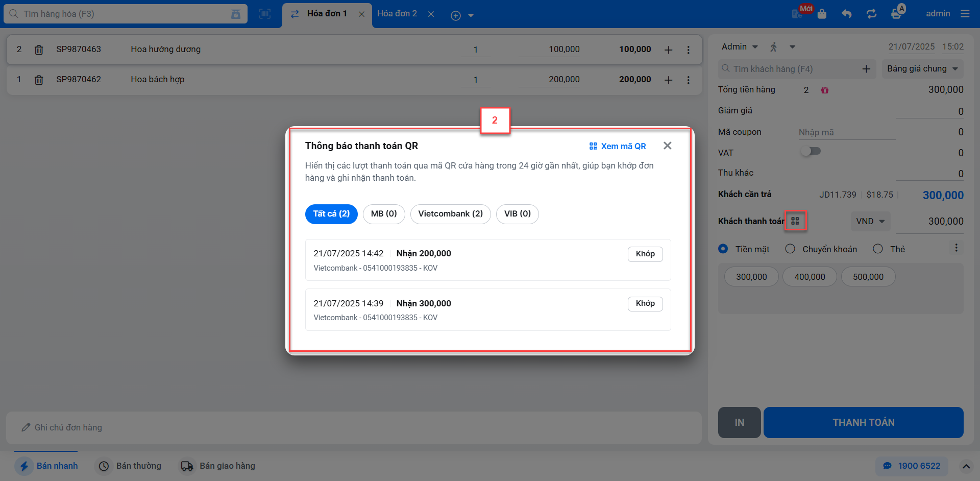
Task: Filter payments by MB (0)
Action: coord(384,214)
